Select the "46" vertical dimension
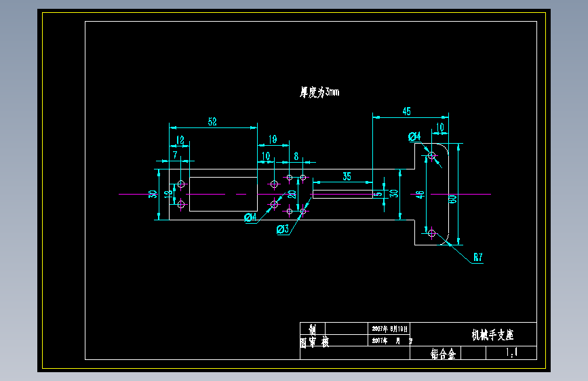Viewport: 588px width, 381px height. tap(420, 195)
